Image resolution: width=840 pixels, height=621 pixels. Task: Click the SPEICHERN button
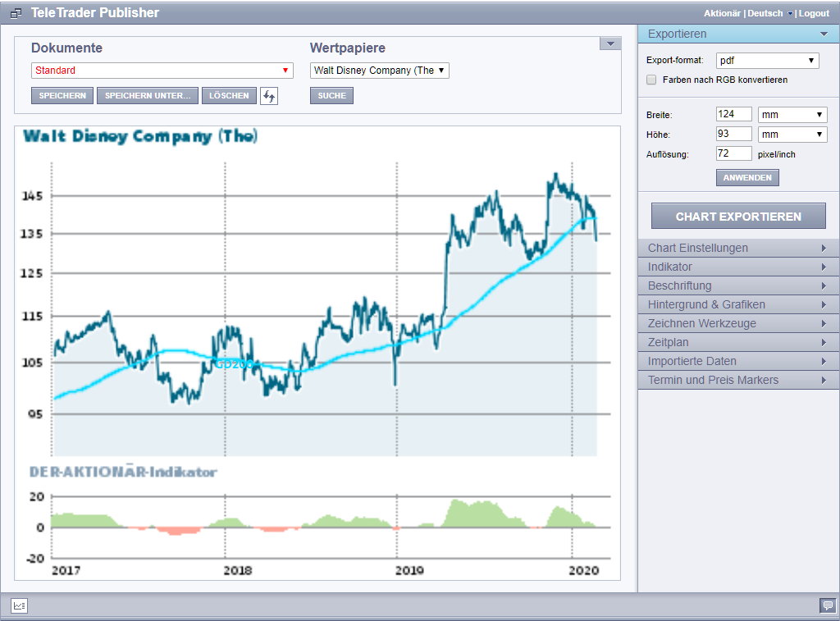point(62,96)
